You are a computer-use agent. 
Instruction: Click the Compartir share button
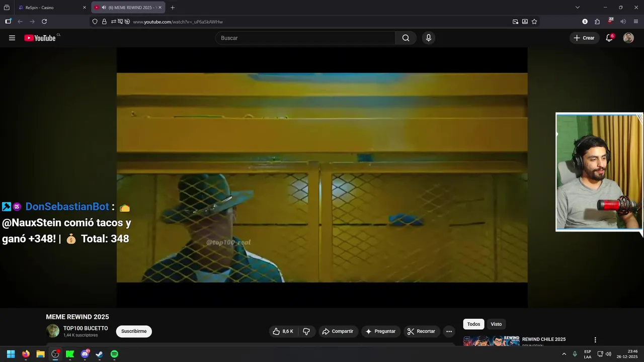(x=338, y=331)
